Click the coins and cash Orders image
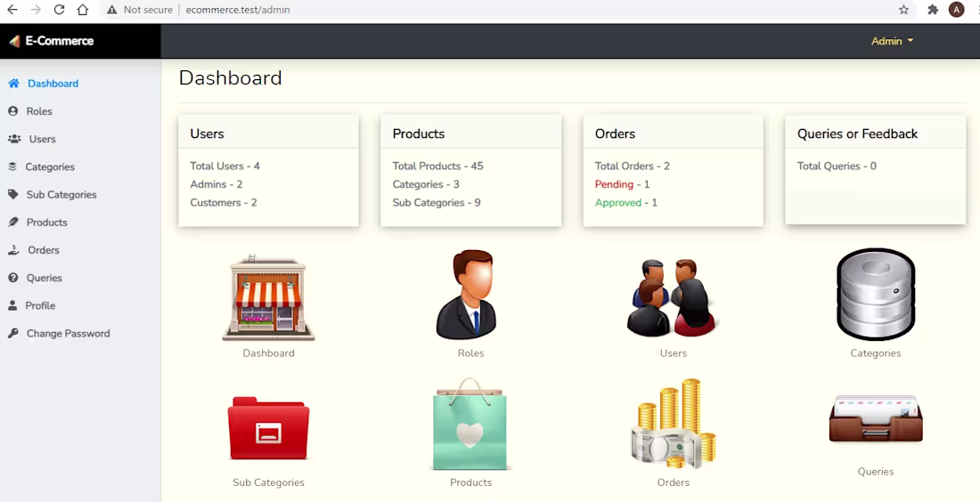980x502 pixels. [674, 424]
